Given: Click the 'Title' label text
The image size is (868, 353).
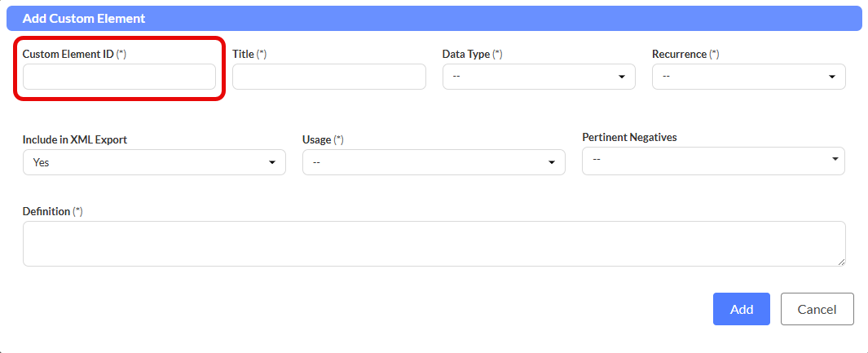Looking at the screenshot, I should pyautogui.click(x=243, y=54).
